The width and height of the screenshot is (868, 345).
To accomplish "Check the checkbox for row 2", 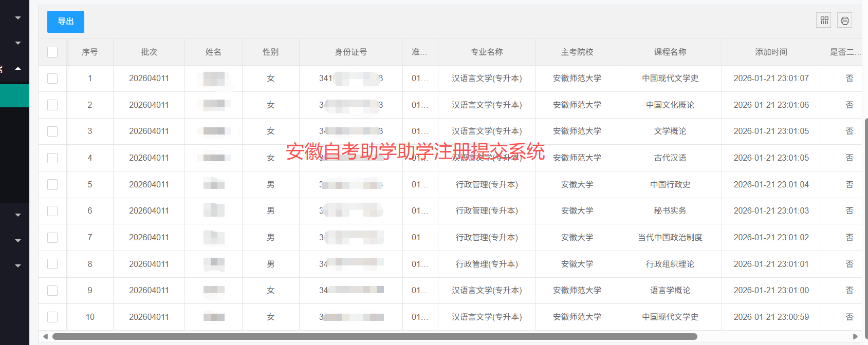I will [52, 105].
